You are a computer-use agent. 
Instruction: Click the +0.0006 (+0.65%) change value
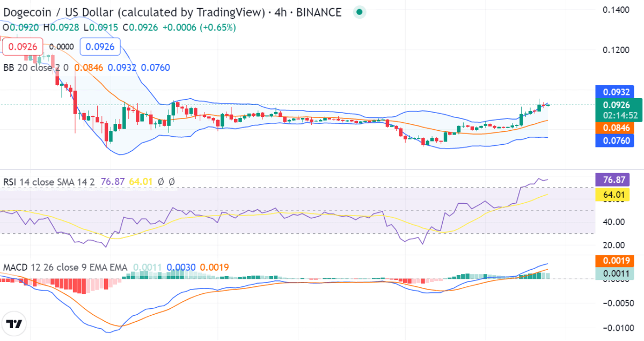pos(199,27)
